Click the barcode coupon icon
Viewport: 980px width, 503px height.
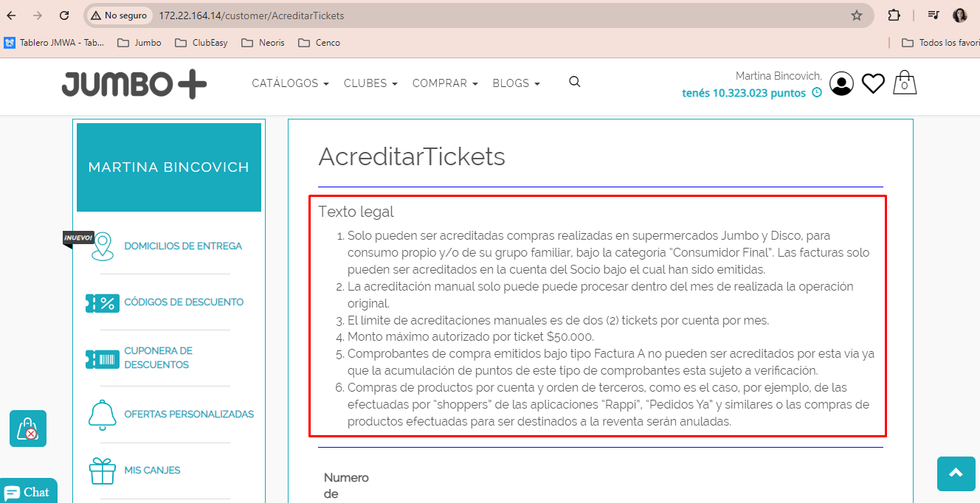102,359
